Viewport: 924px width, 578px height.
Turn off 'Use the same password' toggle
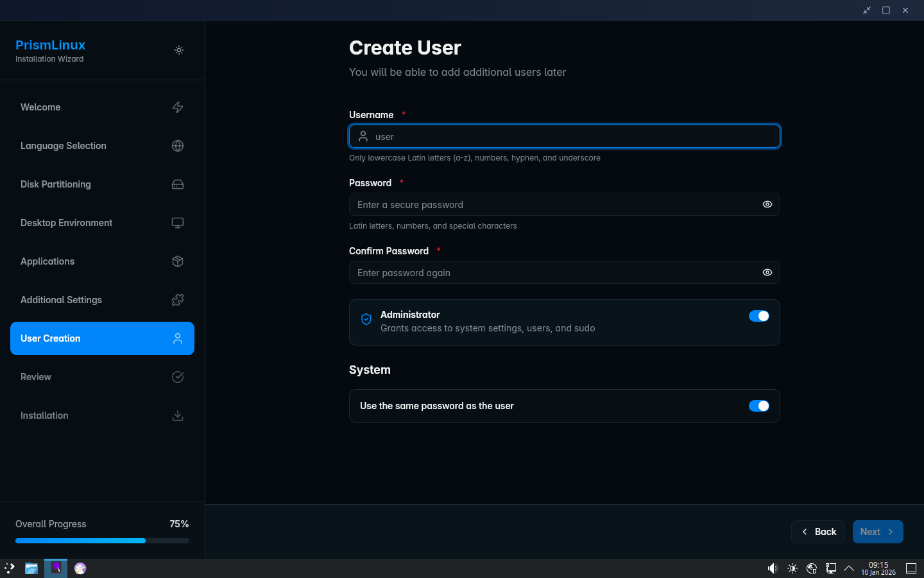758,406
